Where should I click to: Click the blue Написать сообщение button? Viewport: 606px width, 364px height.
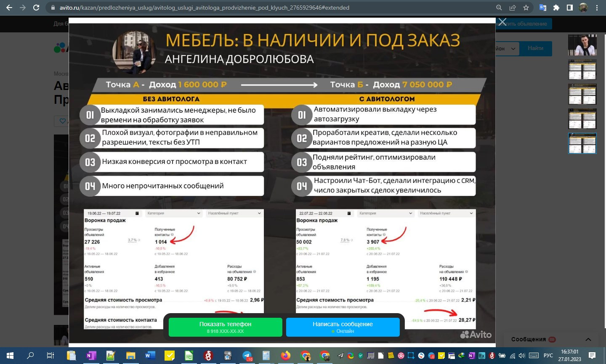[x=343, y=327]
